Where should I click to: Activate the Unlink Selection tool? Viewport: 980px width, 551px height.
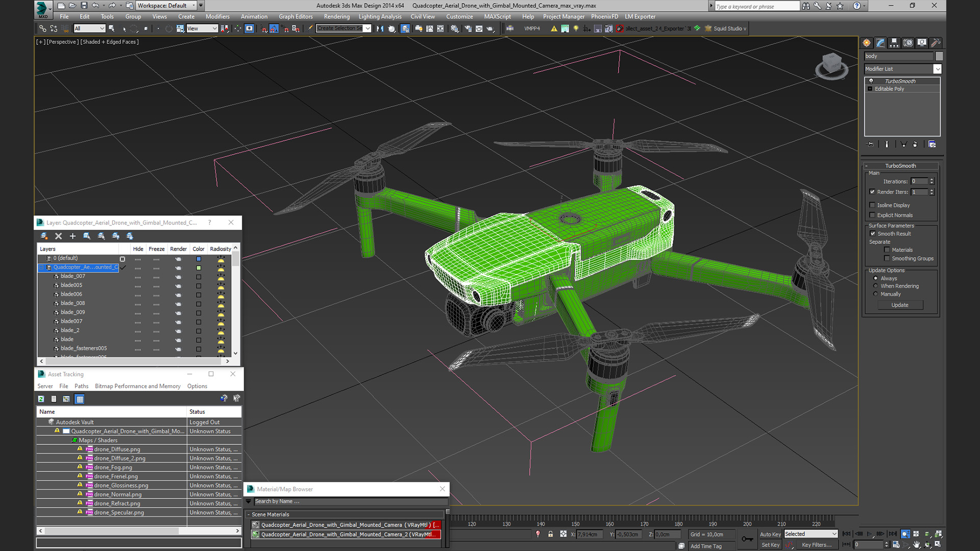tap(54, 29)
